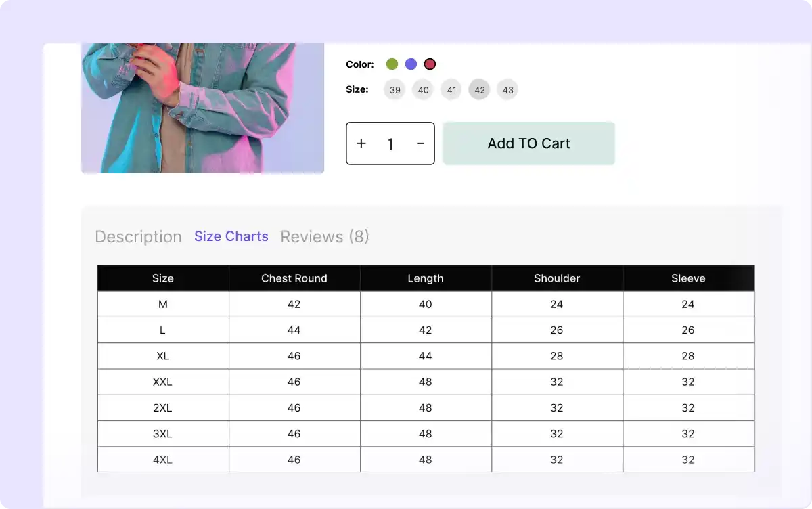Switch to the Description tab
The height and width of the screenshot is (509, 812).
138,236
